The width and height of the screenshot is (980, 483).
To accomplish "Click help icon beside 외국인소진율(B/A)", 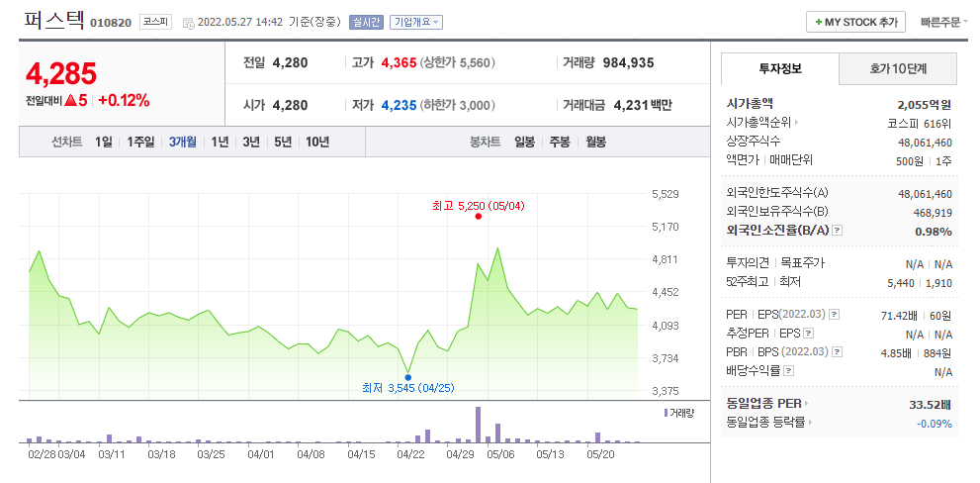I will pos(838,231).
